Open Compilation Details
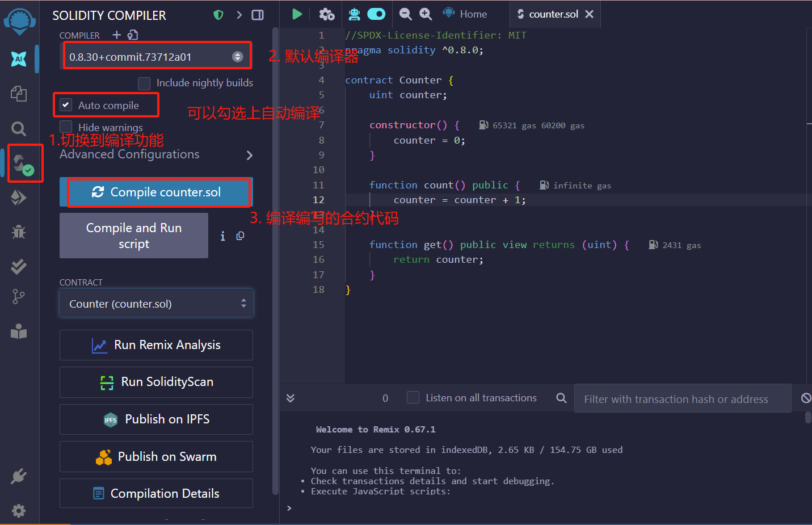The width and height of the screenshot is (812, 525). point(156,493)
